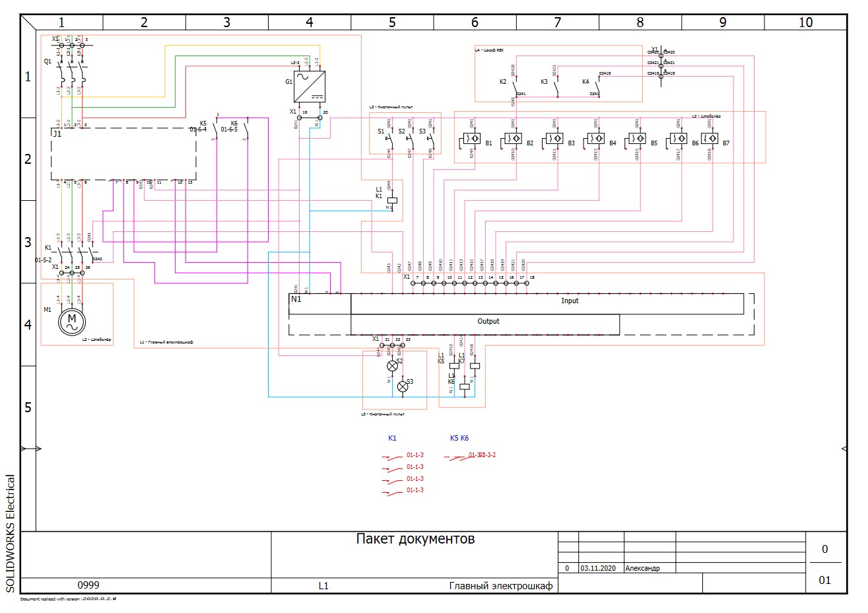Click the '0999' project number cell
The image size is (868, 613).
pos(88,585)
